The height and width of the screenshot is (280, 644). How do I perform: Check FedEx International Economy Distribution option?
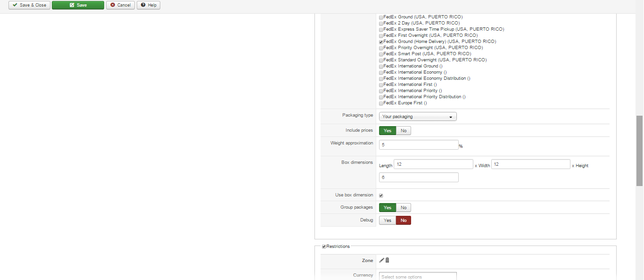pyautogui.click(x=381, y=78)
